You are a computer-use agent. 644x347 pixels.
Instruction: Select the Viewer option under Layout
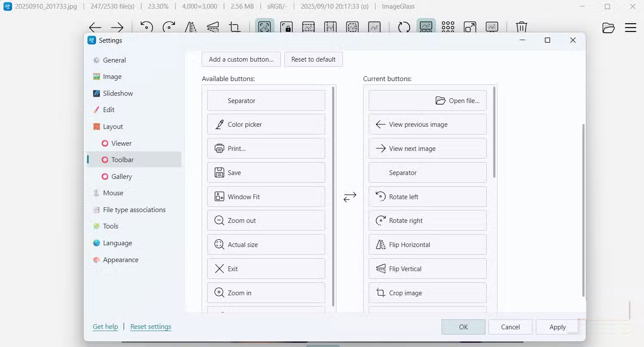coord(121,143)
